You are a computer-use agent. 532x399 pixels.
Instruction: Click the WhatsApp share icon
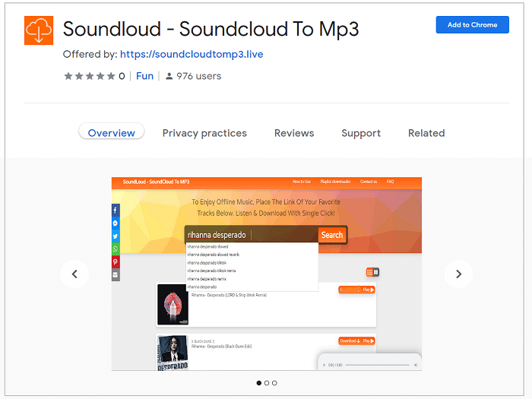tap(116, 249)
